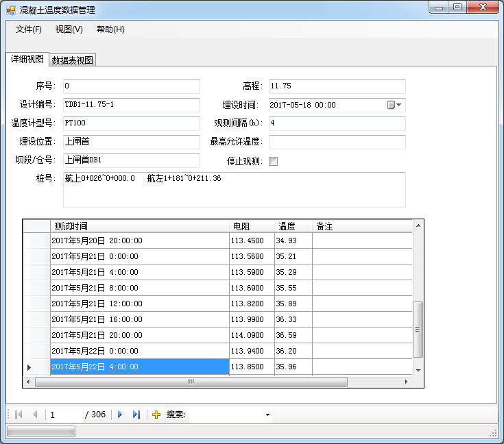This screenshot has width=504, height=444.
Task: Click the 桩号 multiline text box
Action: pyautogui.click(x=235, y=190)
